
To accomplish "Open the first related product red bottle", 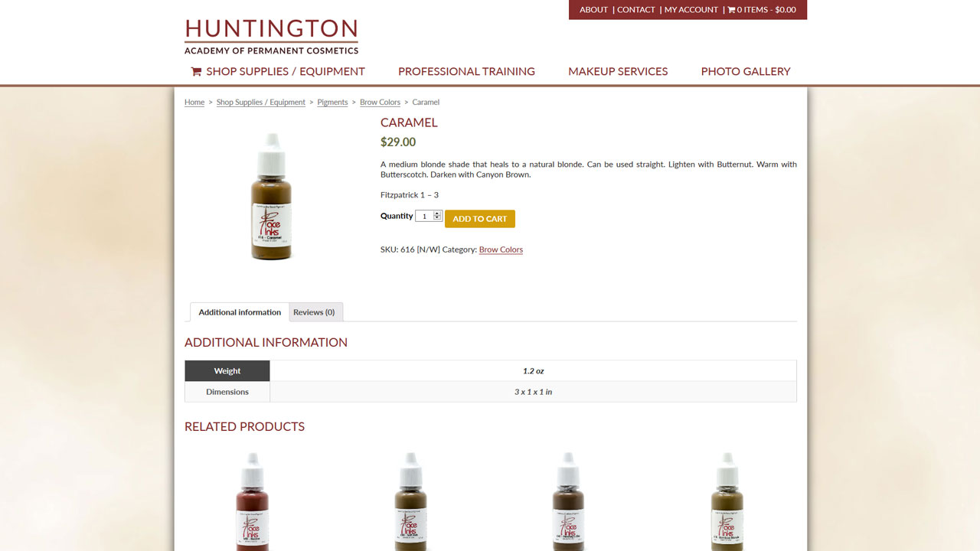I will [253, 501].
